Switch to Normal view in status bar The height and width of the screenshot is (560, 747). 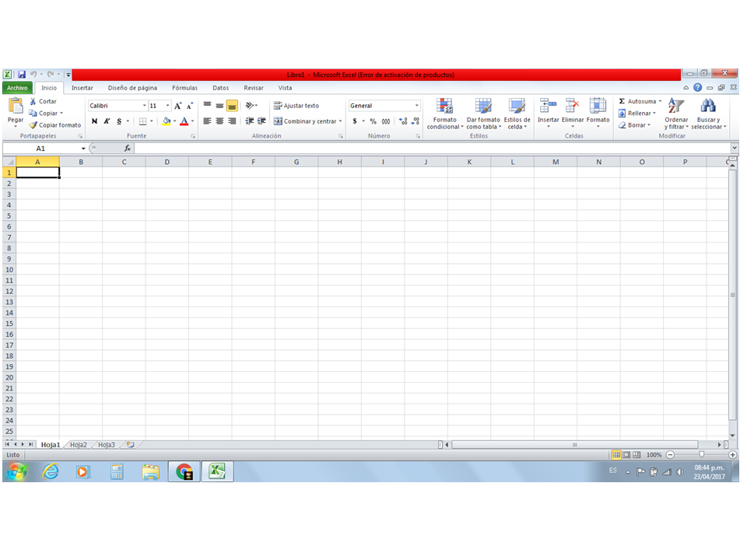616,455
